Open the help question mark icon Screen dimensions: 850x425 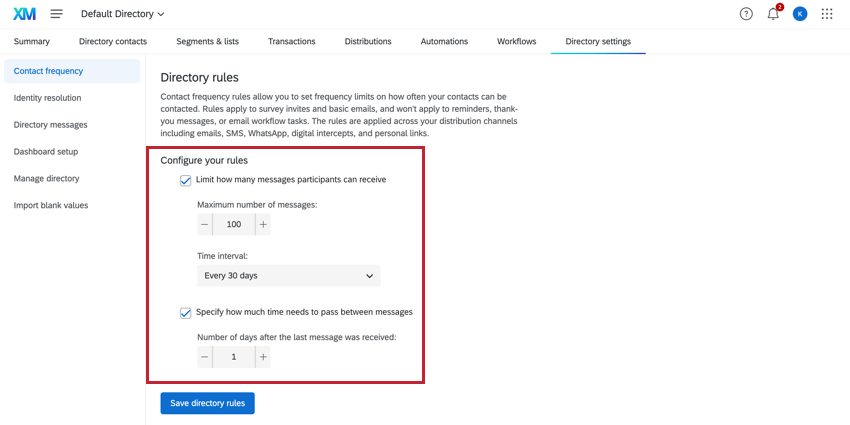(746, 14)
